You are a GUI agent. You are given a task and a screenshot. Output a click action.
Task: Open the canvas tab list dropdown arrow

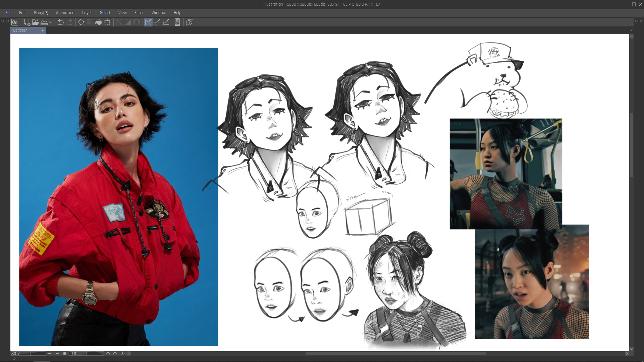(632, 31)
